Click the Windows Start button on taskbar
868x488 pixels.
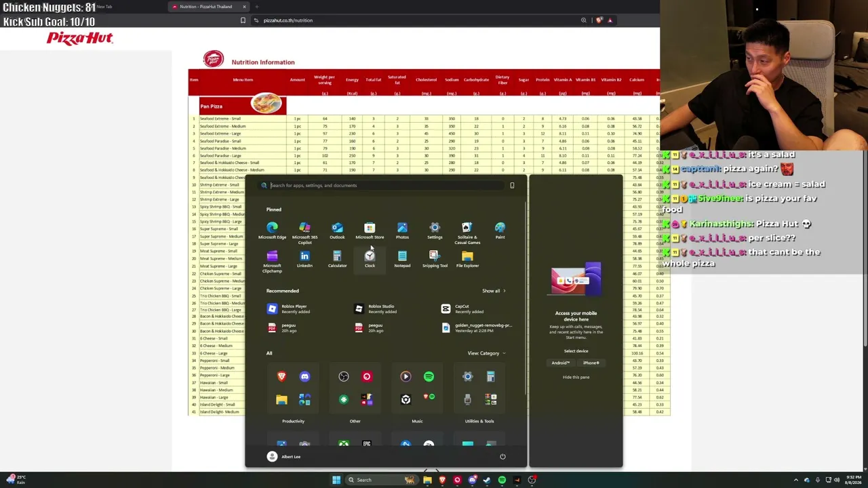point(336,480)
